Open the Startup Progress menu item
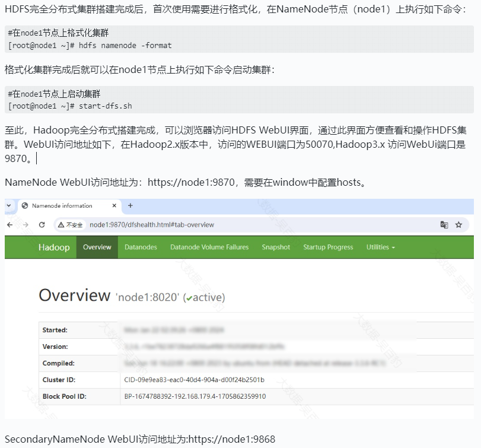Viewport: 481px width, 448px height. (328, 247)
